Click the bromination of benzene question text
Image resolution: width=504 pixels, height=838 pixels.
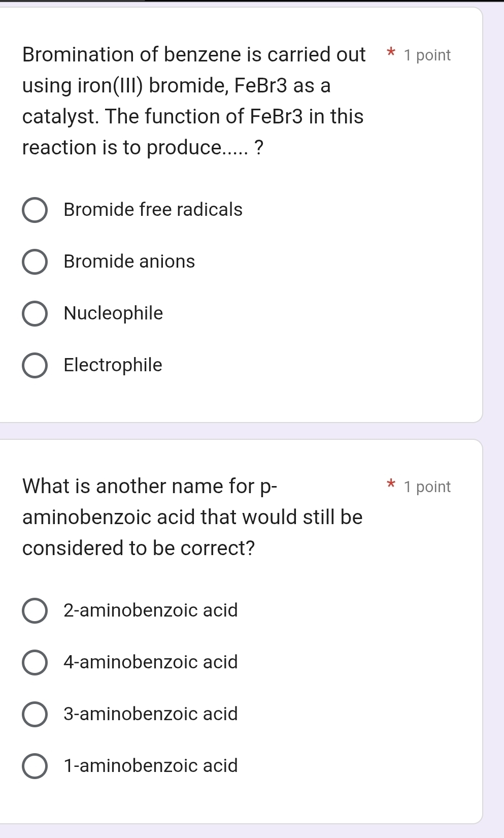(193, 101)
